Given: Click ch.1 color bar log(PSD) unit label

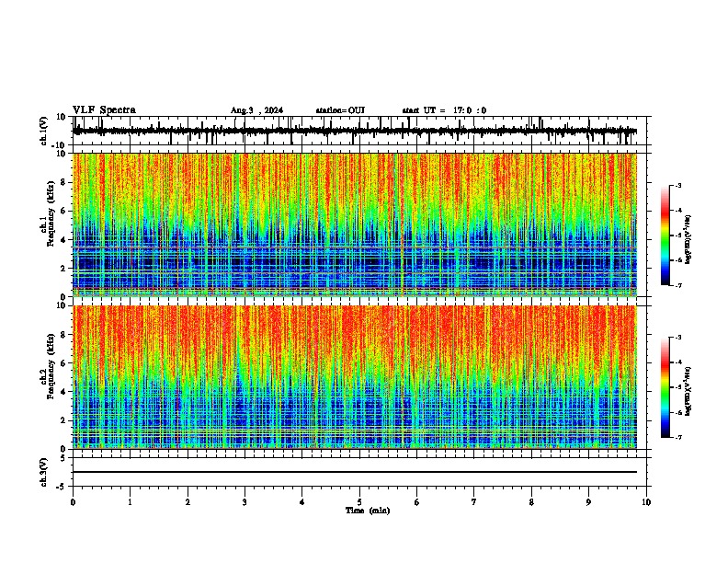Looking at the screenshot, I should coord(688,240).
